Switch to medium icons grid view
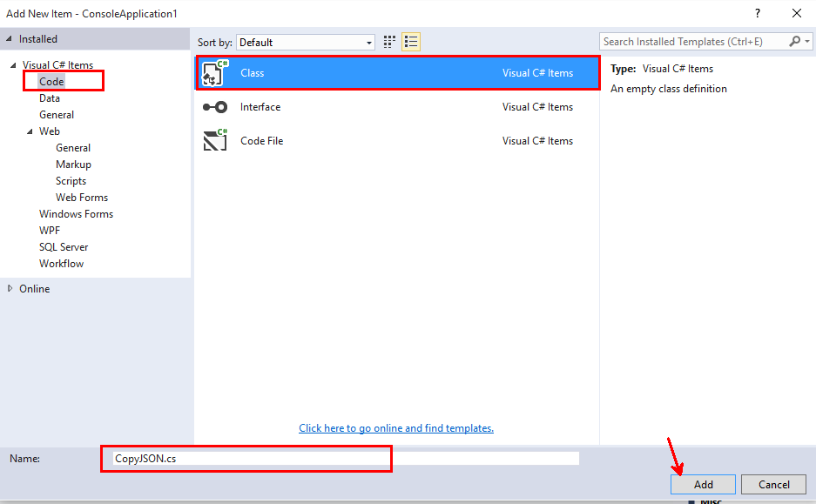This screenshot has height=504, width=816. pos(389,42)
